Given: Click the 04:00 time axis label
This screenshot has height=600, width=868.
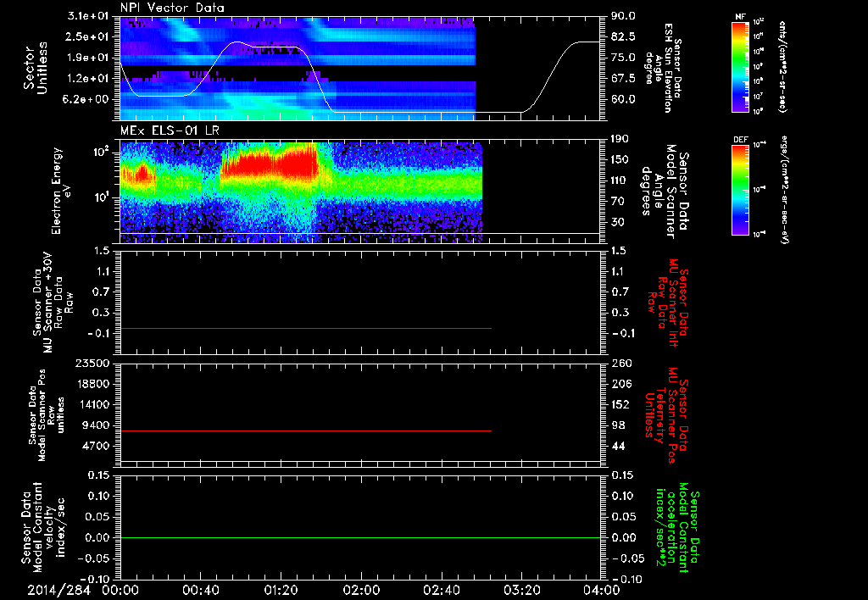Looking at the screenshot, I should coord(602,590).
